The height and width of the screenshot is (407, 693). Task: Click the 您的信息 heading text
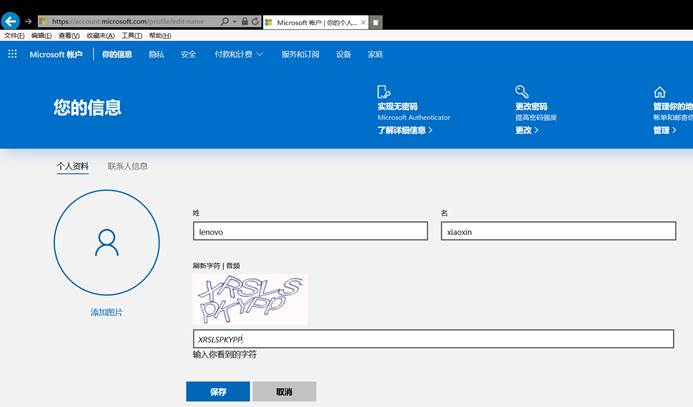point(88,107)
